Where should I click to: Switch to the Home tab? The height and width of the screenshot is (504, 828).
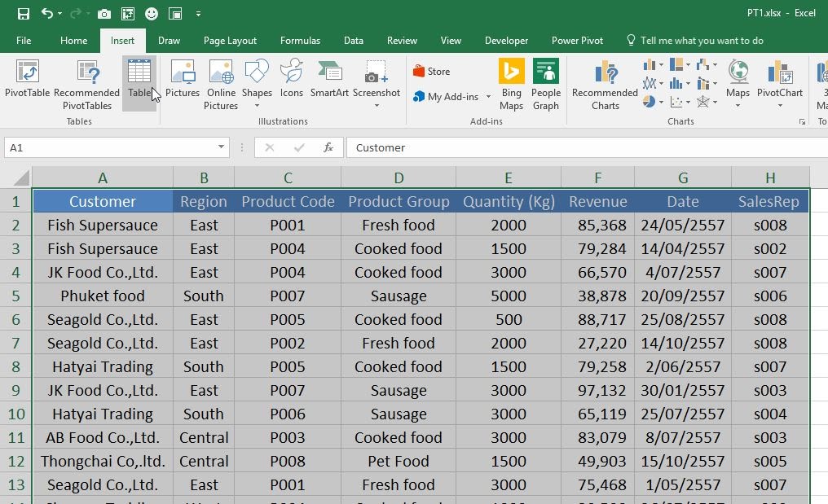[74, 41]
